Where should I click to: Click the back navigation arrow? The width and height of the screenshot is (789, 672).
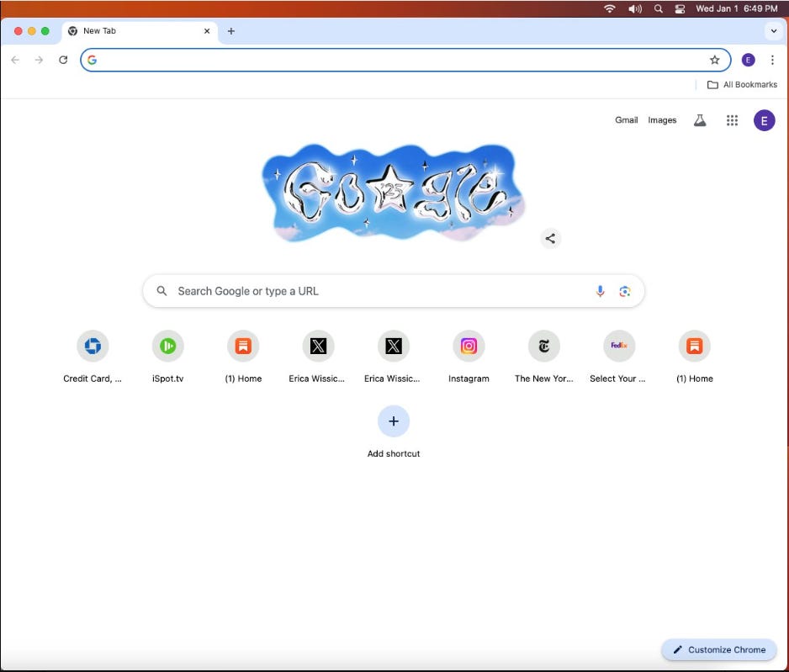point(15,60)
